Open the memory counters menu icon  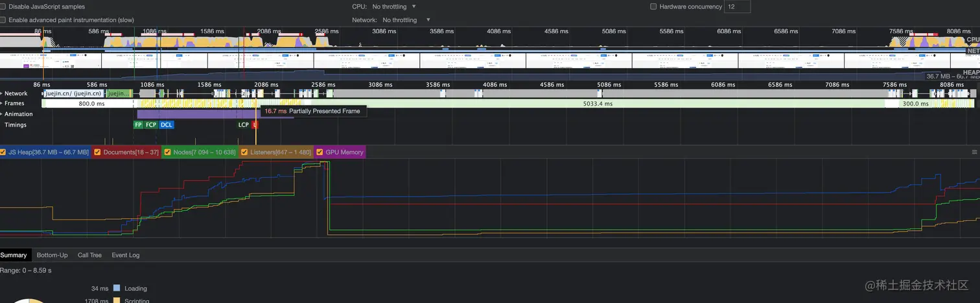[x=974, y=152]
